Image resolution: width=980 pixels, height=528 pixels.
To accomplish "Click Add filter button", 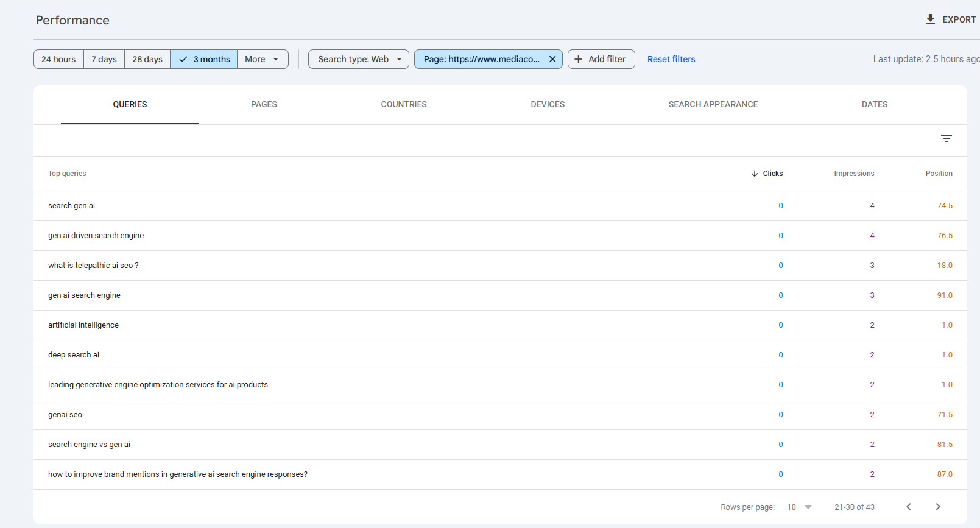I will pyautogui.click(x=601, y=59).
